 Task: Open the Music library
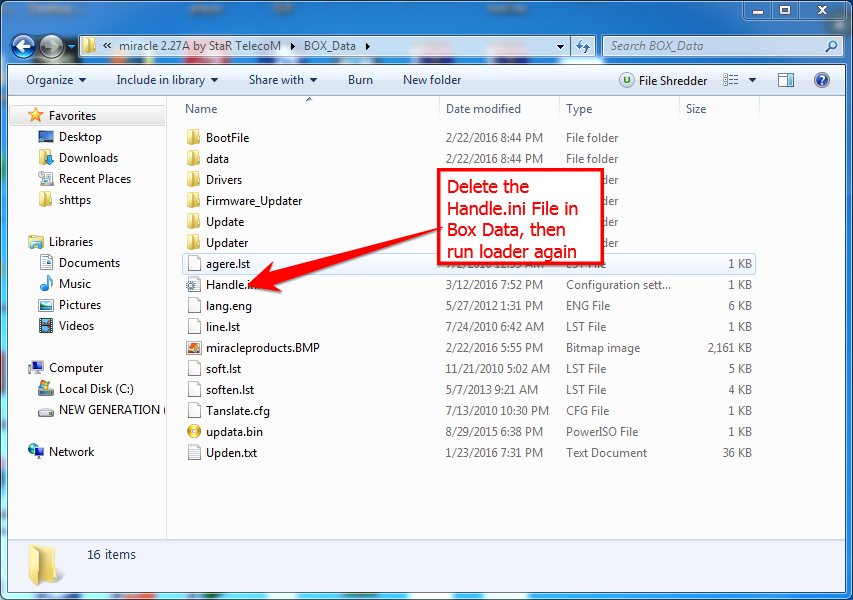tap(72, 283)
